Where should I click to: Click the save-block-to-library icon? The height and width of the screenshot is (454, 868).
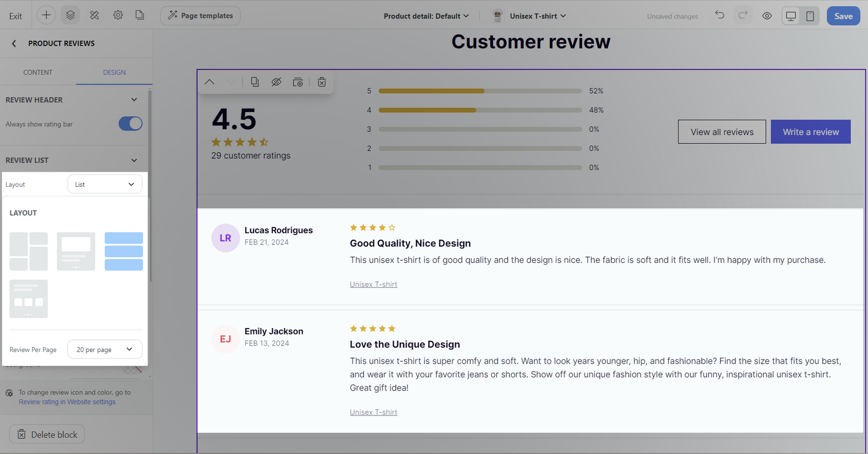point(298,82)
